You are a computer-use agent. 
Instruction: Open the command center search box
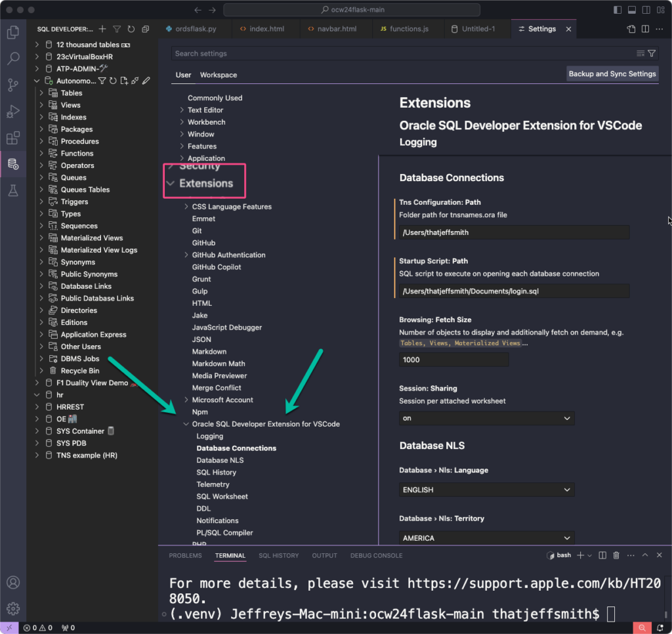(x=352, y=10)
